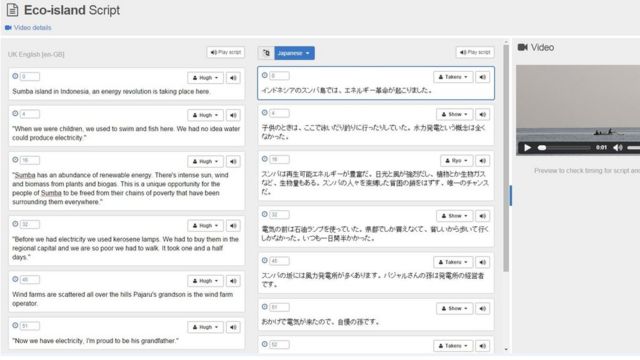Play audio of Japanese segment at time 32
Viewport: 640px width, 360px height.
482,216
